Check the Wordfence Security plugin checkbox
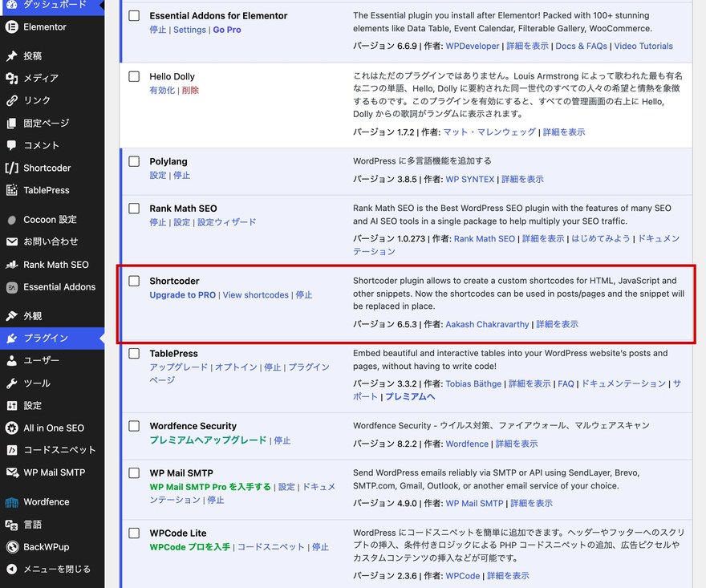This screenshot has width=706, height=588. [134, 426]
